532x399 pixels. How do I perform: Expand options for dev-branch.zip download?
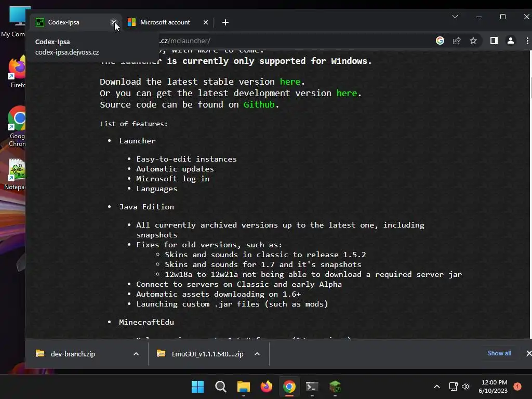pos(136,354)
